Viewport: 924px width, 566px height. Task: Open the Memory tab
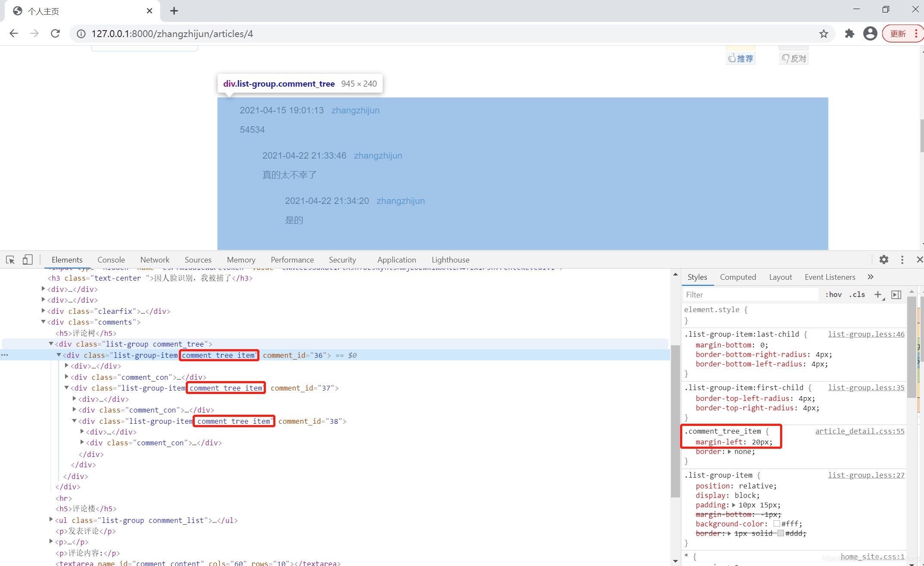(x=241, y=260)
